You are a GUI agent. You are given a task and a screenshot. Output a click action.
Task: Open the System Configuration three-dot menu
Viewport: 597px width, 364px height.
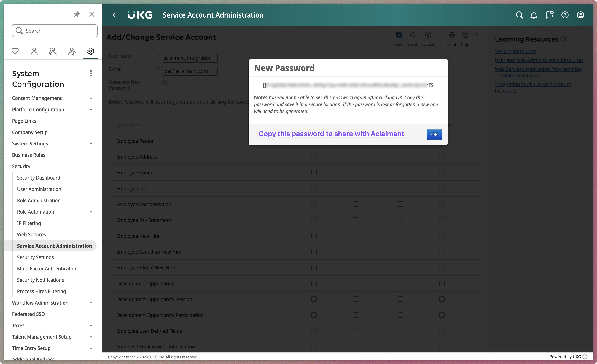coord(91,73)
